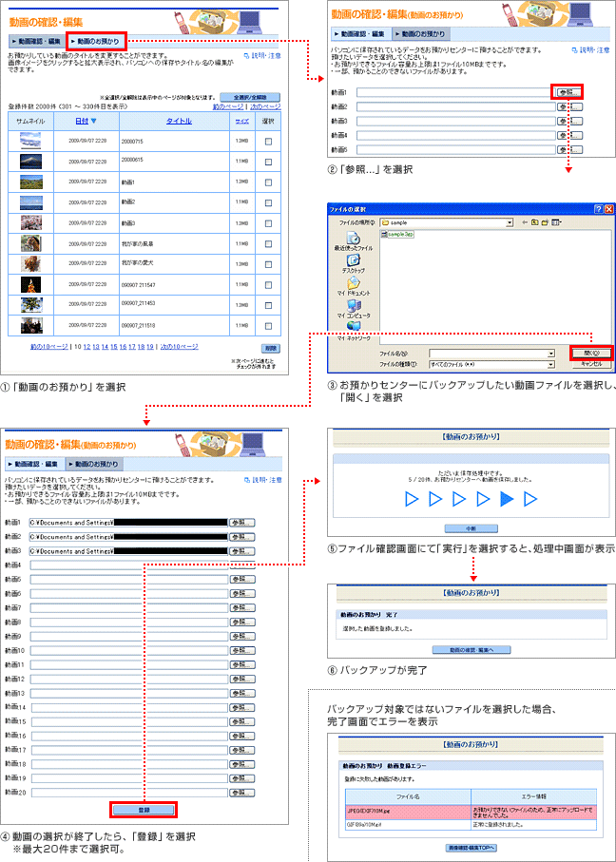The width and height of the screenshot is (616, 862).
Task: Go up one folder in file dialog
Action: click(x=534, y=222)
